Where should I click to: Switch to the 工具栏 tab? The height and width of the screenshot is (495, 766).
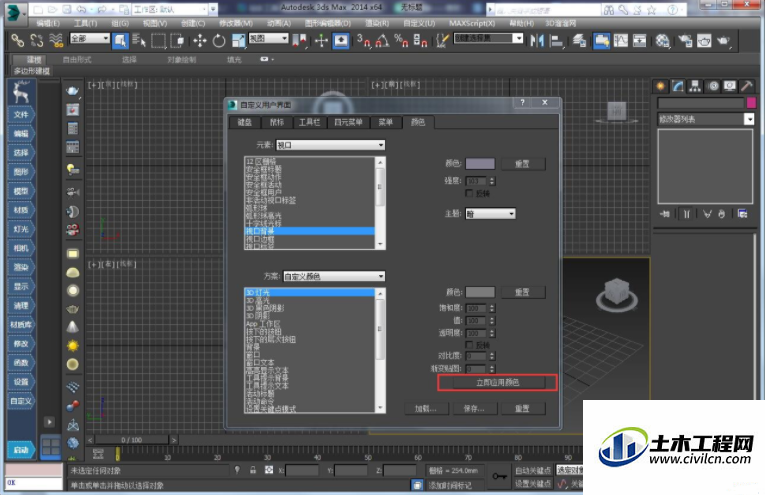pos(309,122)
